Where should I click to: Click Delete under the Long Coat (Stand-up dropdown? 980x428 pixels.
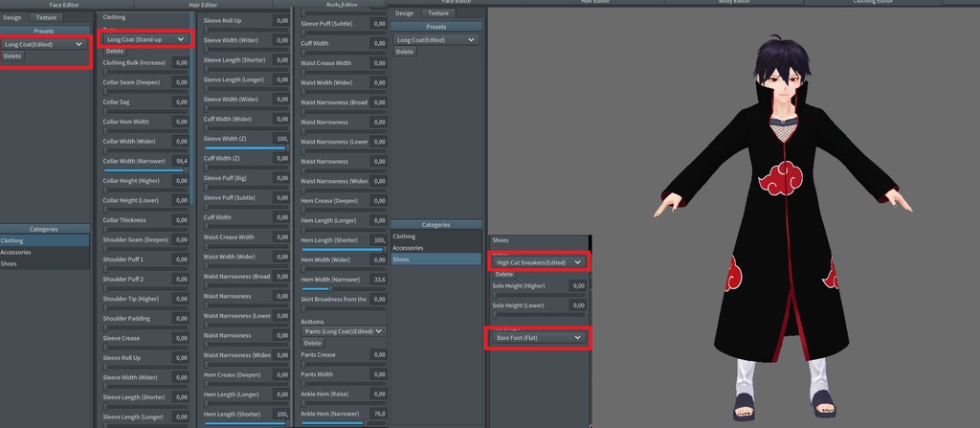(x=115, y=52)
